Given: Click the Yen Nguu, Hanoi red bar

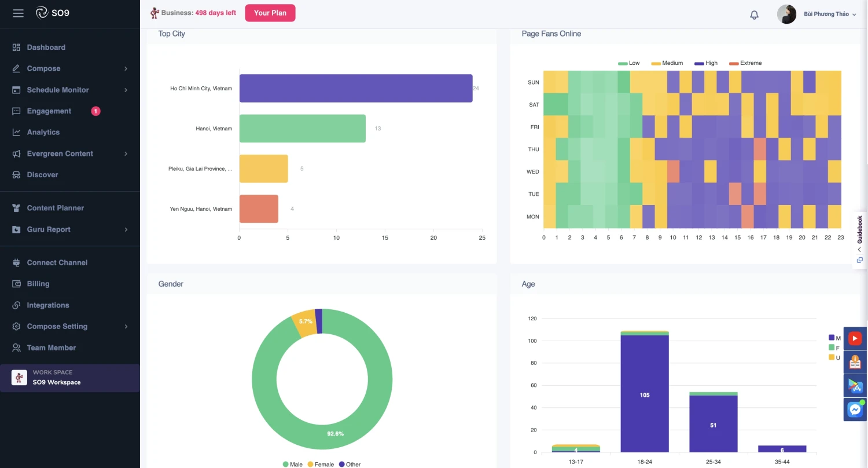Looking at the screenshot, I should click(259, 209).
